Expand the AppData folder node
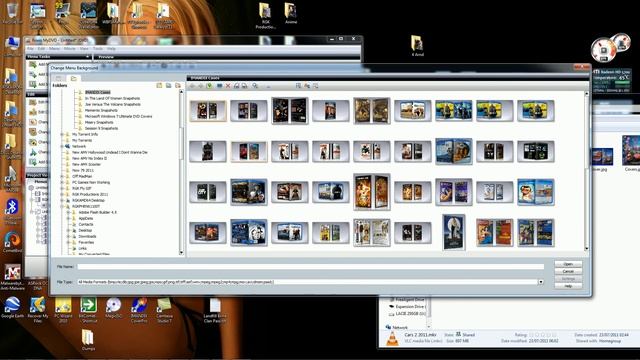Image resolution: width=640 pixels, height=360 pixels. click(x=69, y=218)
